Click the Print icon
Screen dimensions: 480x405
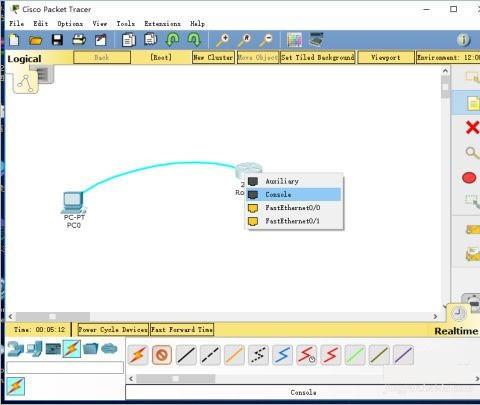(x=79, y=40)
